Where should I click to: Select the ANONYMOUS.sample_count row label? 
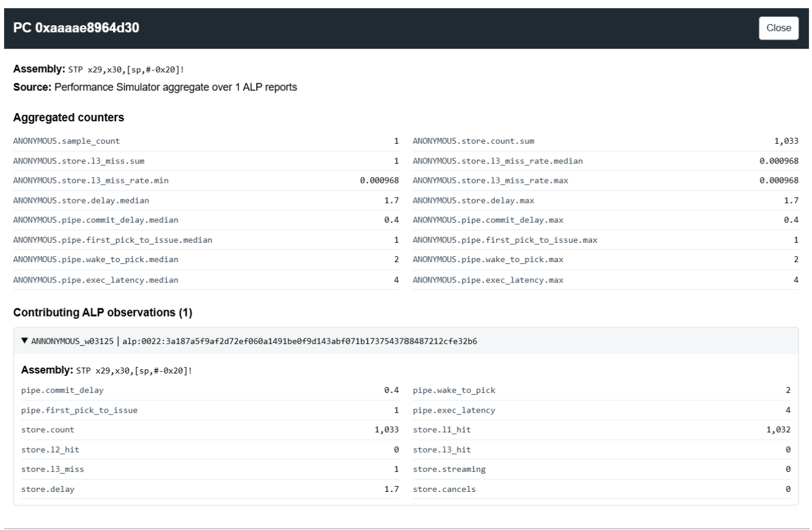click(66, 141)
